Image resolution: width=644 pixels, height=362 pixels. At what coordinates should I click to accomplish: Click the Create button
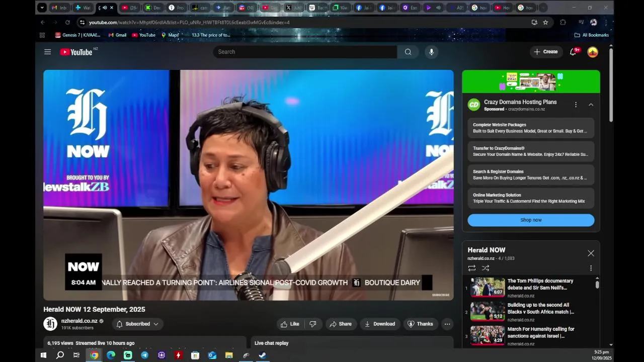coord(546,52)
